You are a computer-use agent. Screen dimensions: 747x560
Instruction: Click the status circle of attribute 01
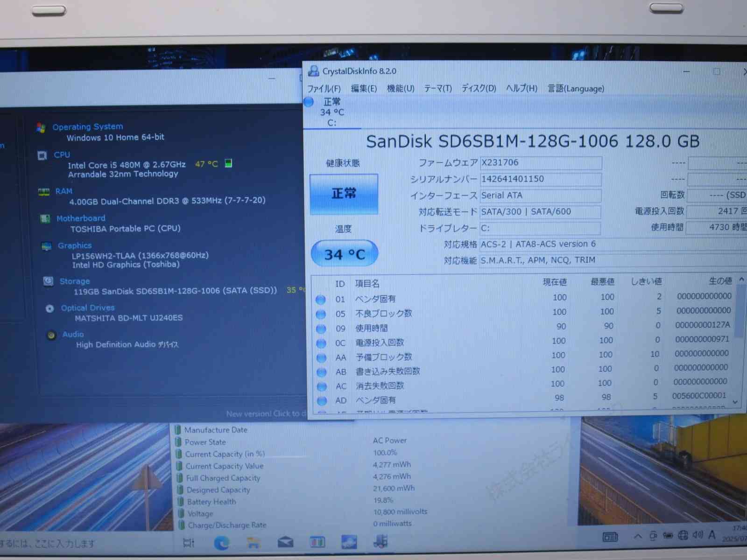point(321,300)
